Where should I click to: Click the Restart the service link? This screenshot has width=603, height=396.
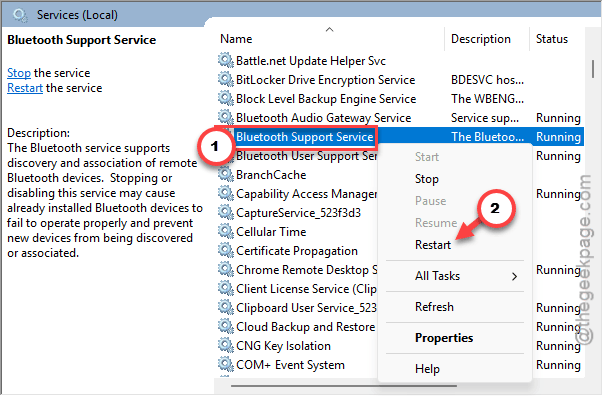coord(25,88)
